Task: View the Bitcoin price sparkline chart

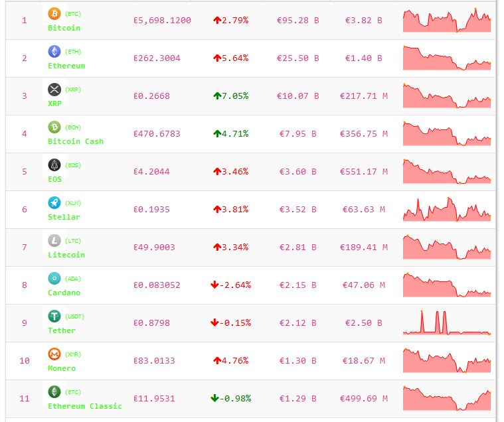Action: click(x=446, y=21)
